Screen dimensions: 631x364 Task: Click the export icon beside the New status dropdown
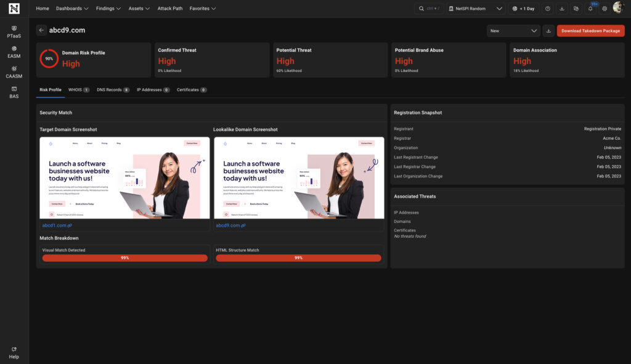coord(548,31)
